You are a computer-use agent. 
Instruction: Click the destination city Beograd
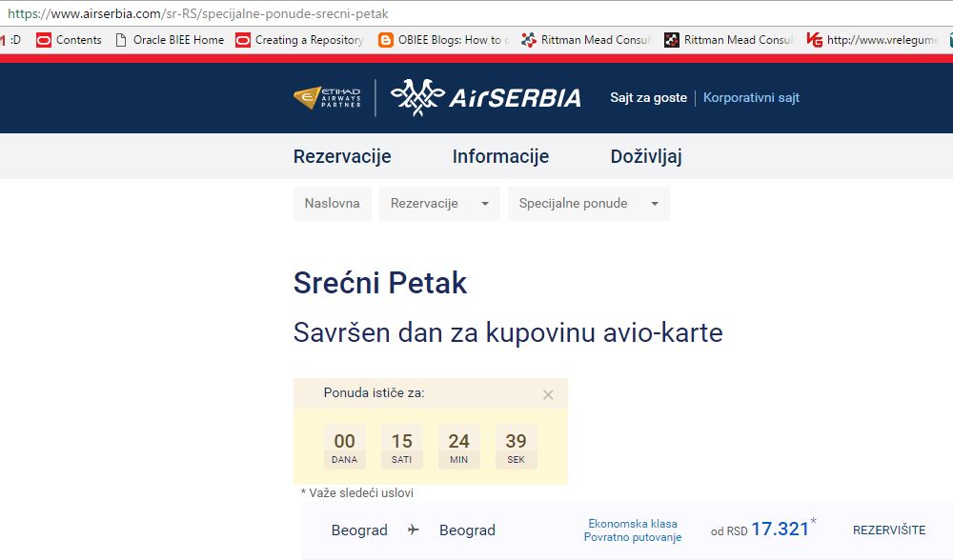coord(467,530)
